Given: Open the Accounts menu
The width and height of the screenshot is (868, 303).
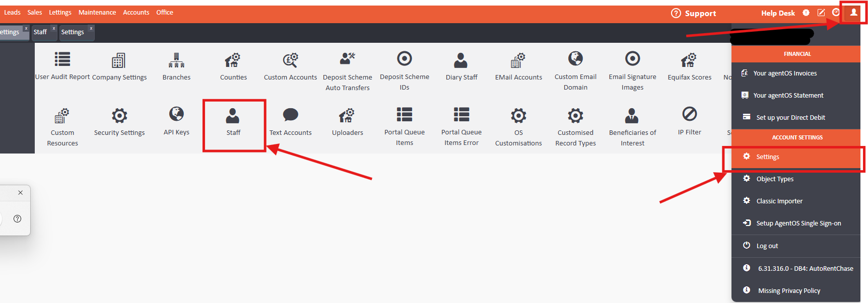Looking at the screenshot, I should click(136, 12).
